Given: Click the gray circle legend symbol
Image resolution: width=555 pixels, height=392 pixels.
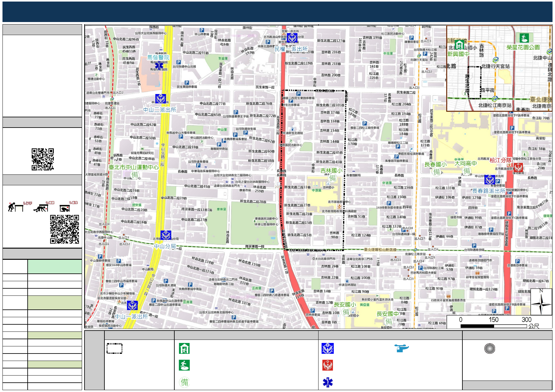Looking at the screenshot, I should pyautogui.click(x=489, y=349).
